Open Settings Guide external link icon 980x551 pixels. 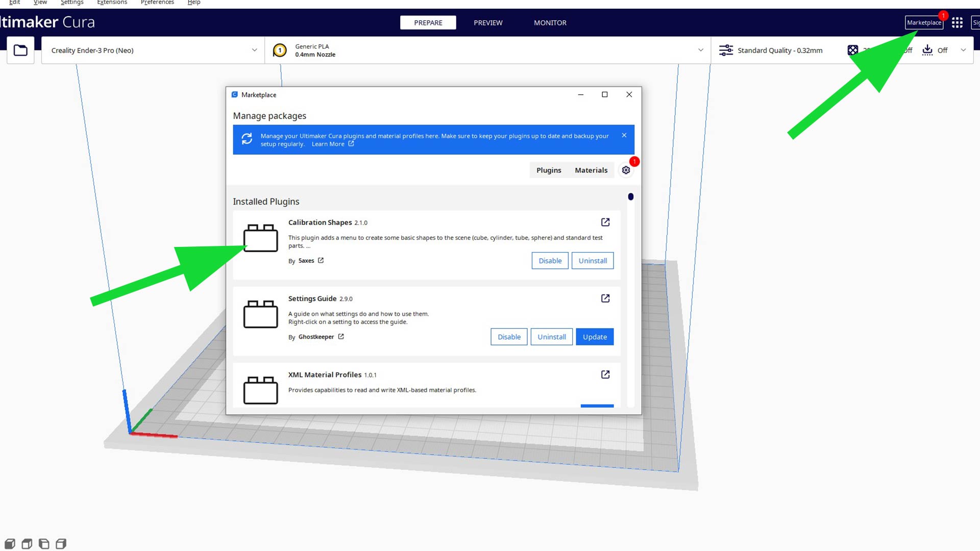pos(605,298)
